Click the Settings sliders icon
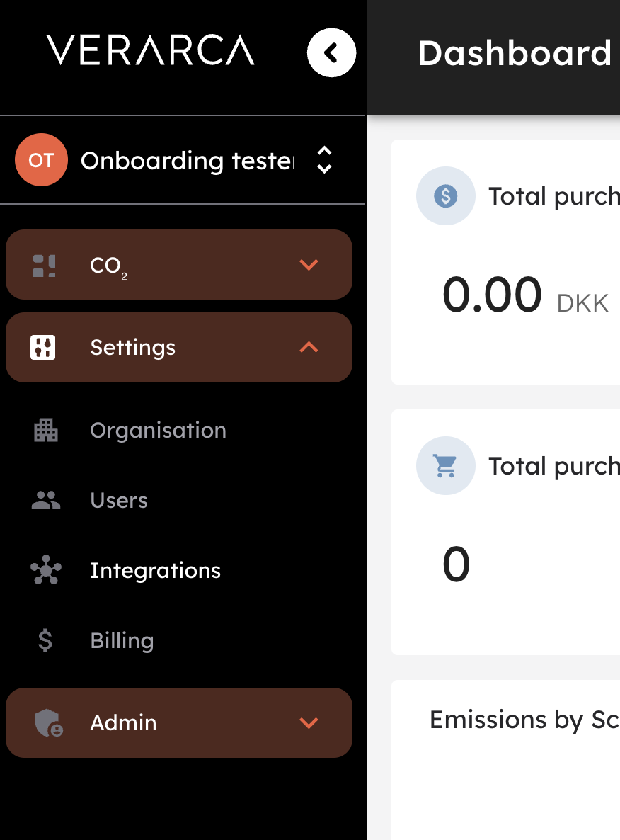This screenshot has width=620, height=840. tap(43, 347)
